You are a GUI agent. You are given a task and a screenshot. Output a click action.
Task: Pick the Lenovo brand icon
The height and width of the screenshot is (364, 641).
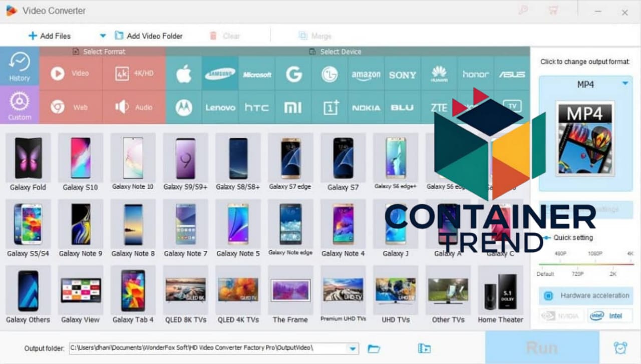coord(220,107)
